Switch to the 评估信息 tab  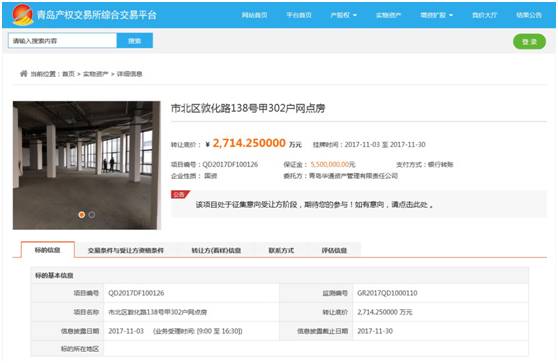(x=334, y=250)
